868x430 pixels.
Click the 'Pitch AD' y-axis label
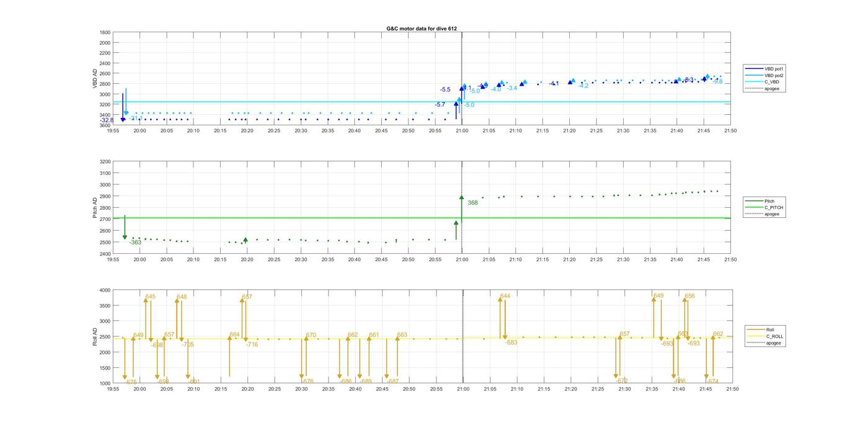coord(95,208)
